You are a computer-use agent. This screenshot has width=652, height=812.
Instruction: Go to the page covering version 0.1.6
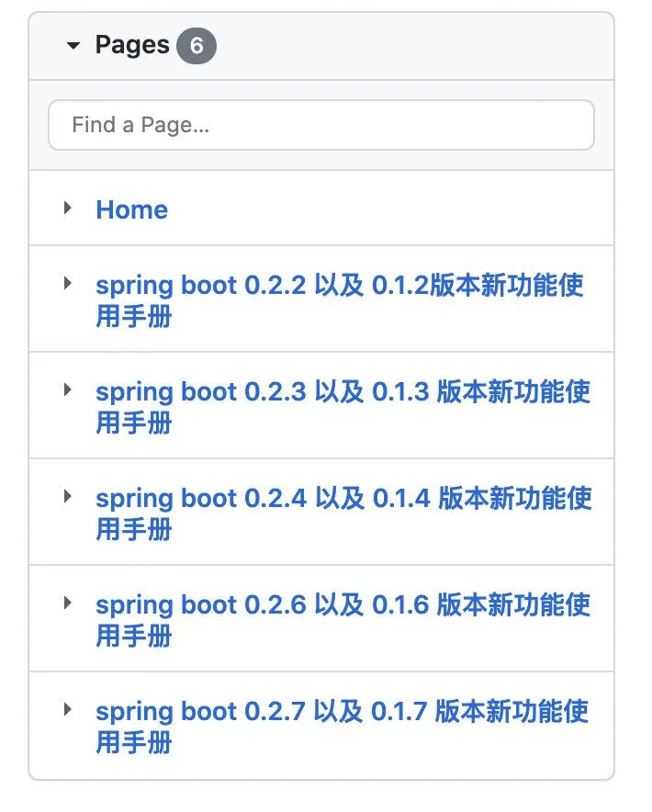point(342,605)
